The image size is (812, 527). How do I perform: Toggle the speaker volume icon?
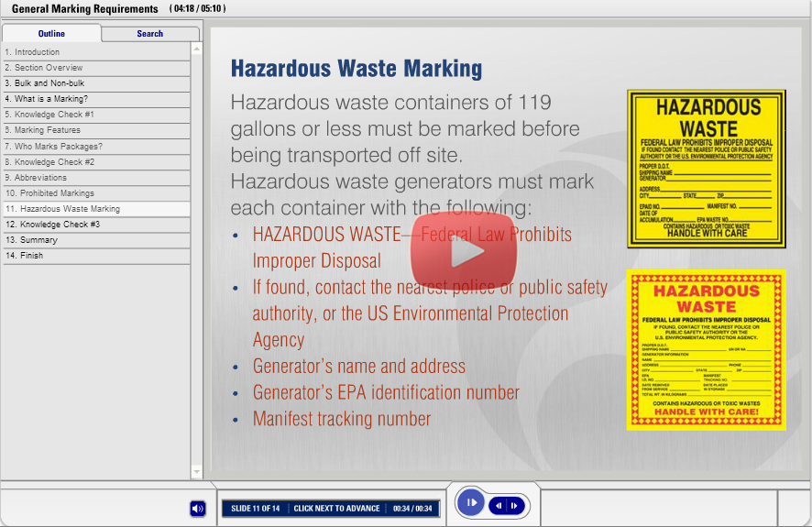pyautogui.click(x=197, y=509)
